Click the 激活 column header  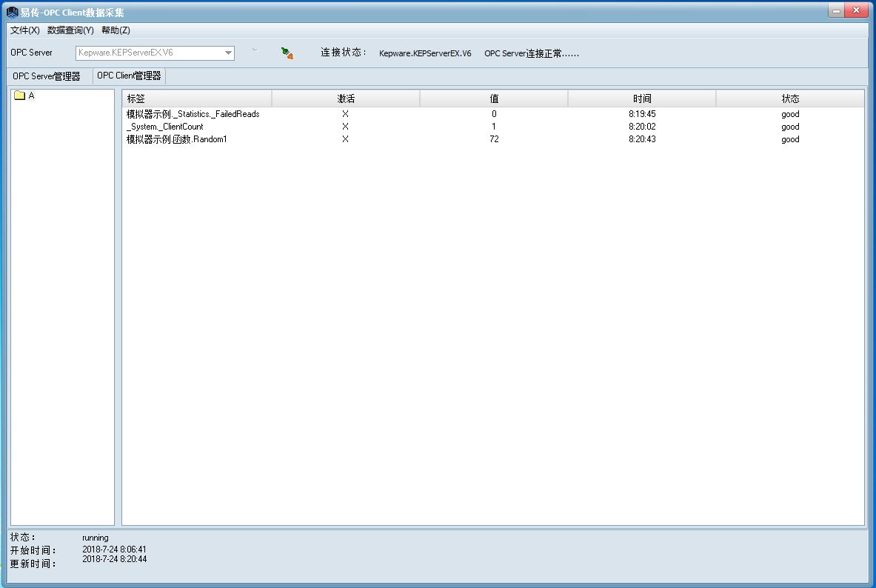(346, 98)
